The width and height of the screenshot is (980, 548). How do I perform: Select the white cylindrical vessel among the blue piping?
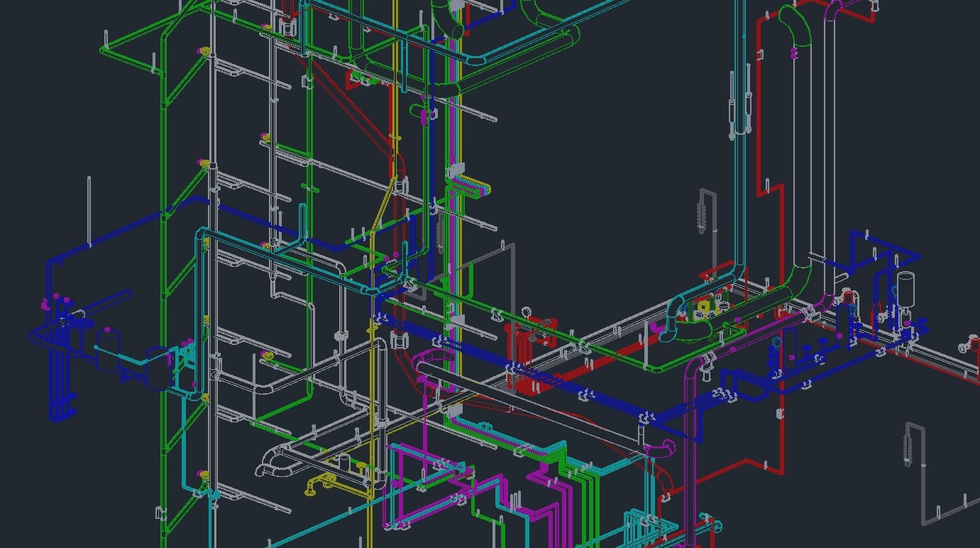pyautogui.click(x=905, y=288)
